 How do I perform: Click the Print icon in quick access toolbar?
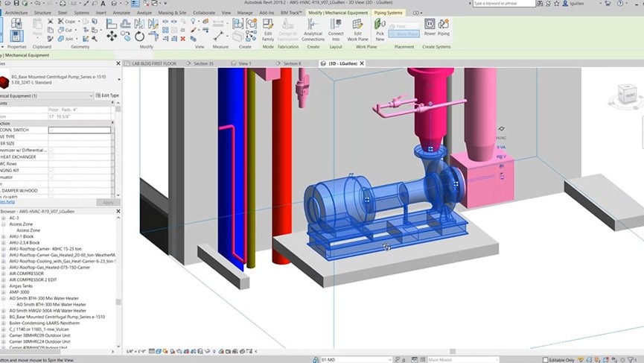point(63,3)
